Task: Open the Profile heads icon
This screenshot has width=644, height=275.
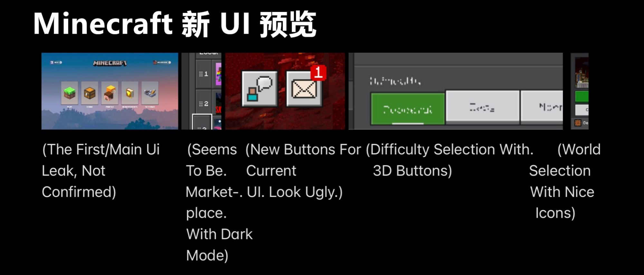Action: tap(110, 93)
